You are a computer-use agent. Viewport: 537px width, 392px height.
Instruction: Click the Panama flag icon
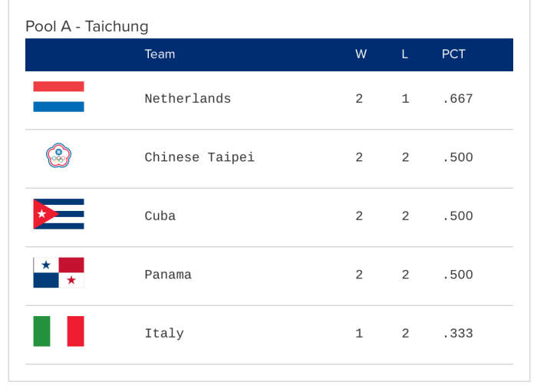58,272
